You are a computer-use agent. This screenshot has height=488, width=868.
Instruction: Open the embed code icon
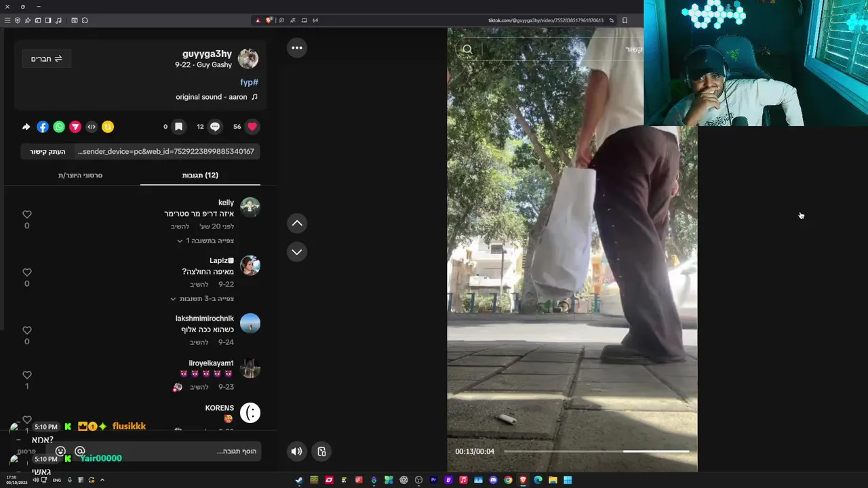tap(92, 127)
